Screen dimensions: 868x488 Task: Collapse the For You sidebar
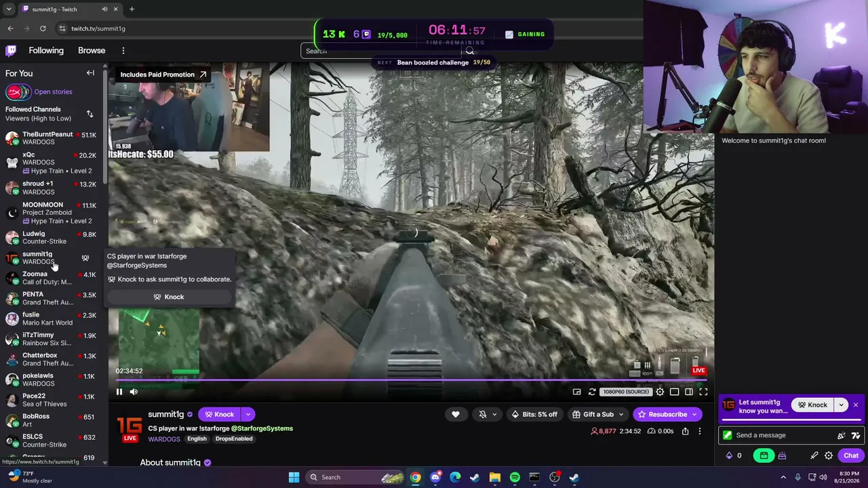coord(90,73)
